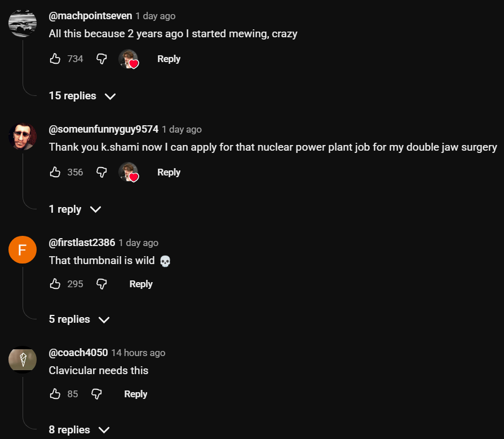Dislike @firstlast2386's comment
Image resolution: width=504 pixels, height=439 pixels.
(101, 284)
